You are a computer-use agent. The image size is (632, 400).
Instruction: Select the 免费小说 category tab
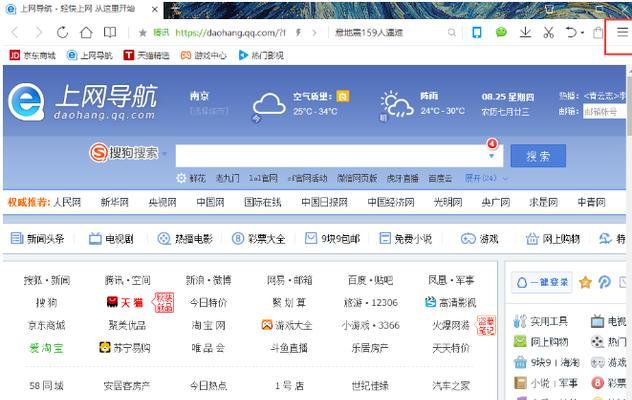405,239
